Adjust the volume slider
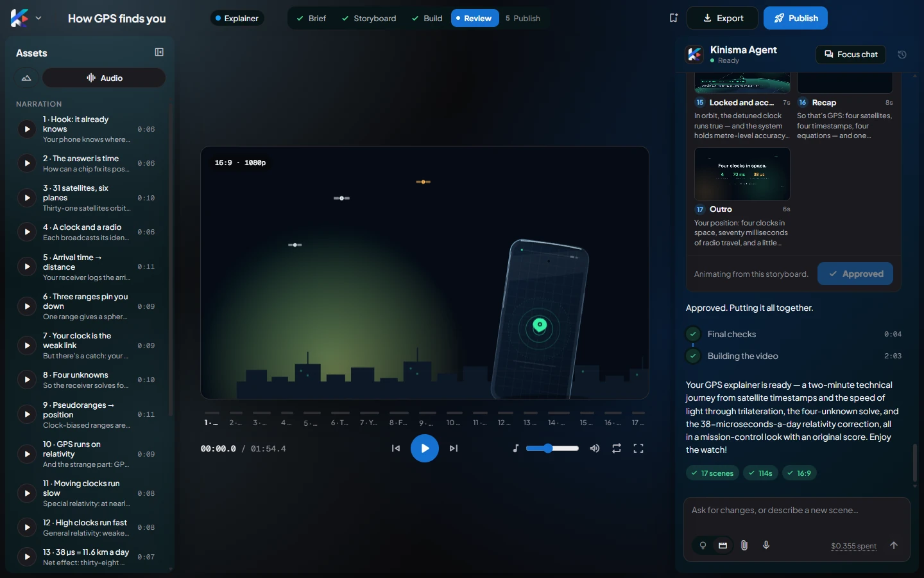The width and height of the screenshot is (924, 578). (552, 448)
